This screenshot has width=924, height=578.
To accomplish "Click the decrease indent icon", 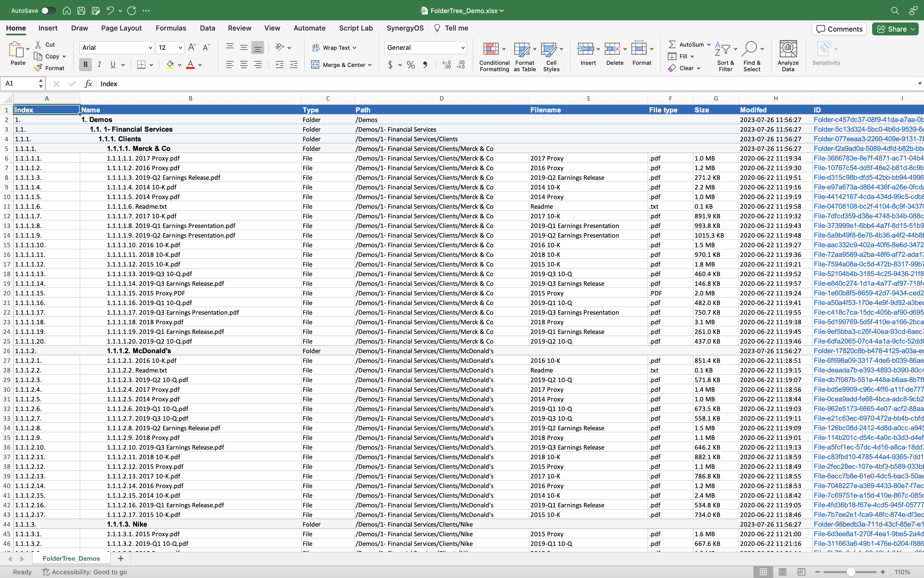I will pos(279,64).
